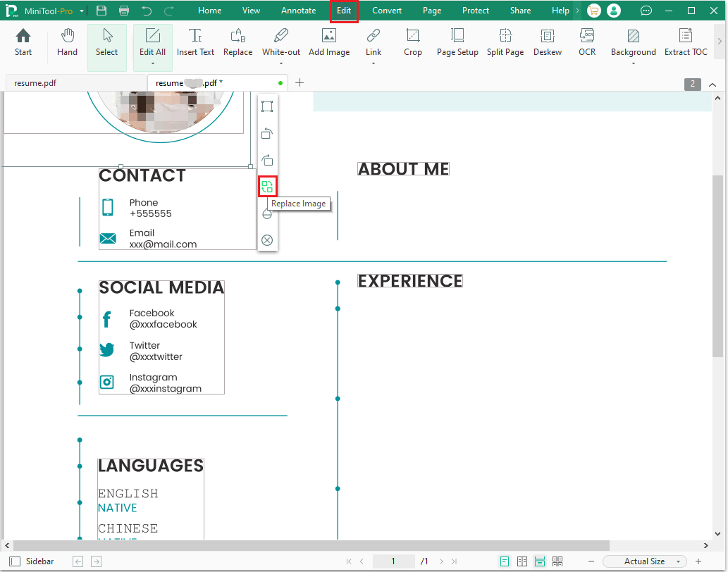Toggle the Sidebar panel

[x=32, y=561]
